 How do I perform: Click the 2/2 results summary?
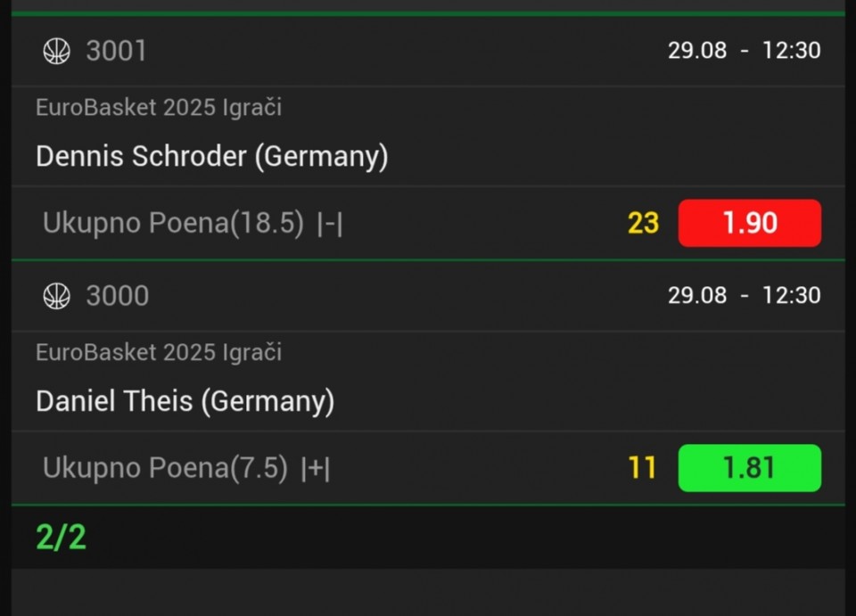[62, 538]
